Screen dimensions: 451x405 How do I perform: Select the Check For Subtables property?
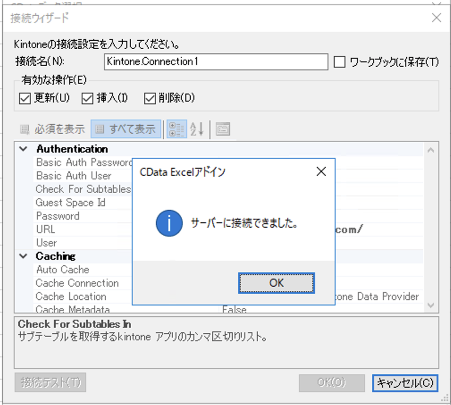(x=83, y=189)
